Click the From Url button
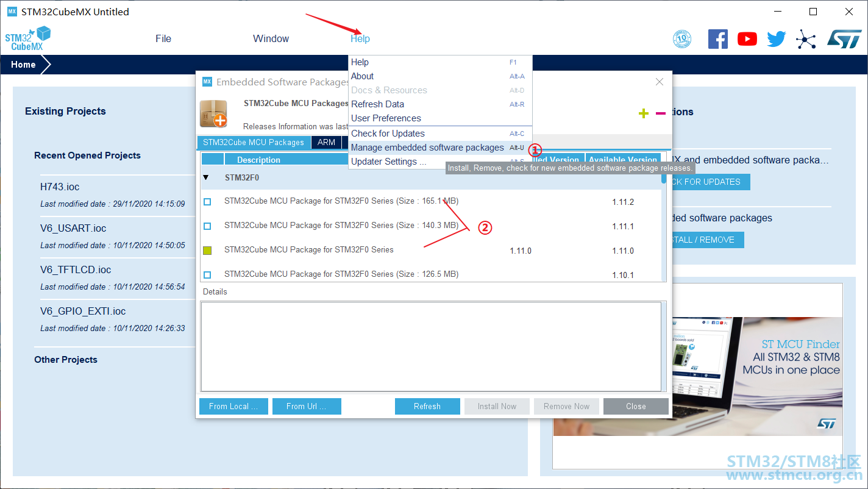This screenshot has height=489, width=868. (x=307, y=406)
